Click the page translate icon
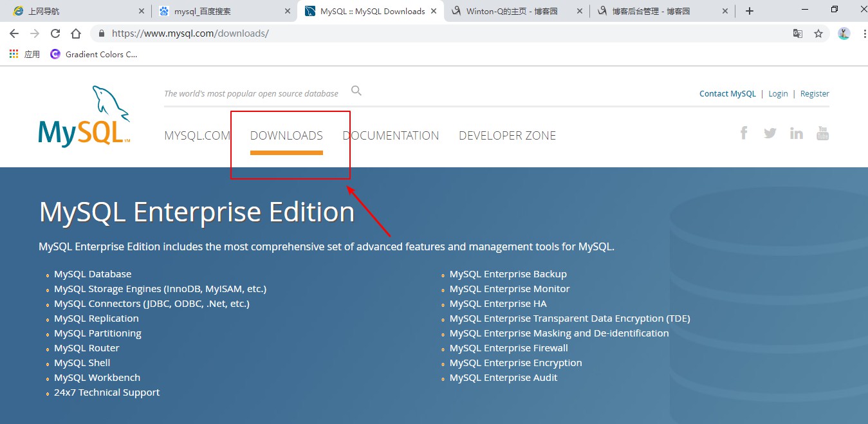This screenshot has height=424, width=868. (x=798, y=33)
